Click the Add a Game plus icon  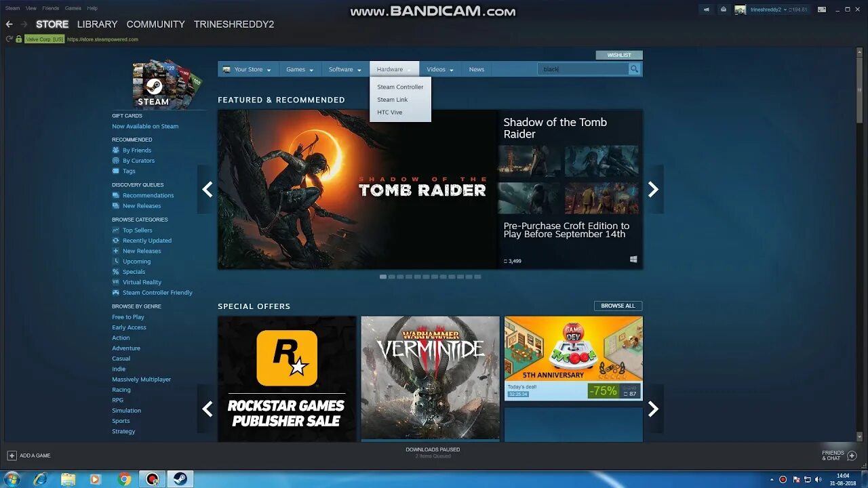(x=12, y=455)
